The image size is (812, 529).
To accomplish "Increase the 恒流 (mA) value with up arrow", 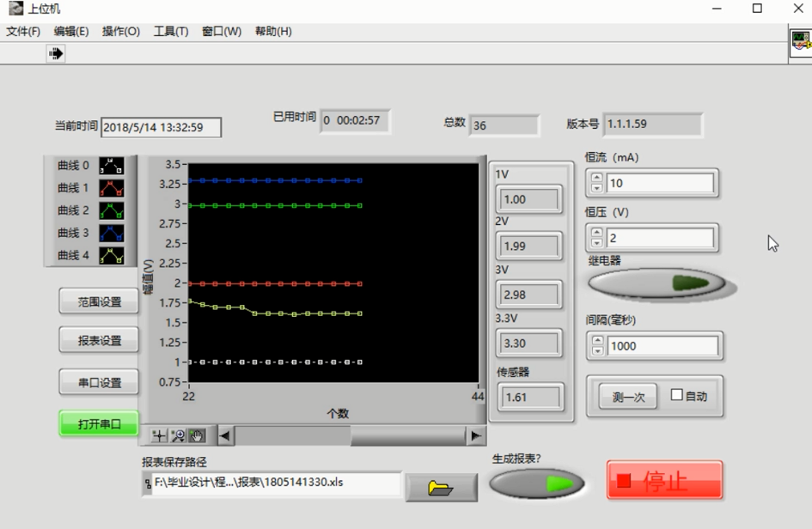I will [597, 179].
